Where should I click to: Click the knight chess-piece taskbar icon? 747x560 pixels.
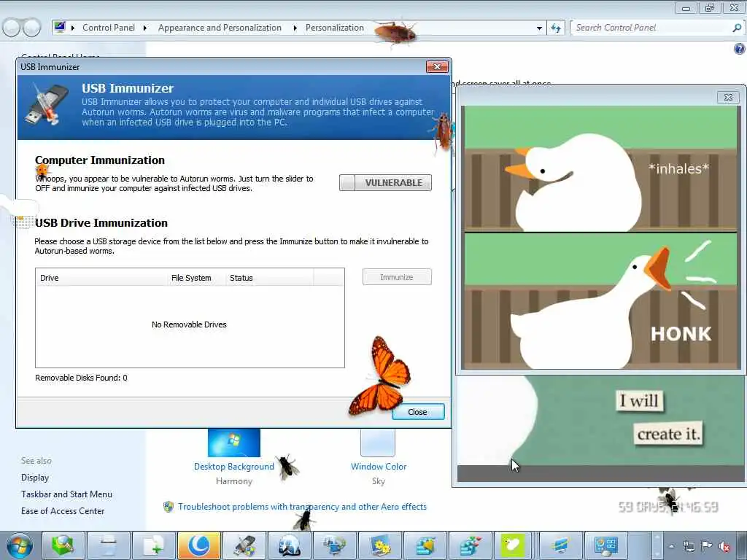(289, 545)
